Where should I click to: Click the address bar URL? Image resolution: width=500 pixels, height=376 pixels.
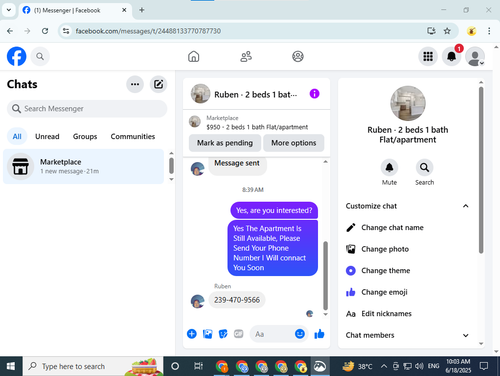[x=148, y=31]
